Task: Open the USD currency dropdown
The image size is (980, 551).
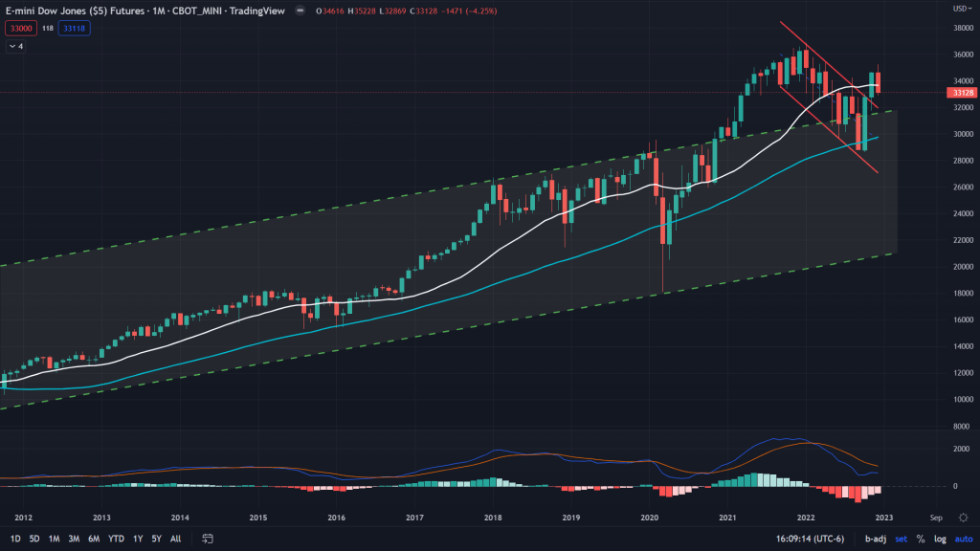Action: tap(960, 9)
